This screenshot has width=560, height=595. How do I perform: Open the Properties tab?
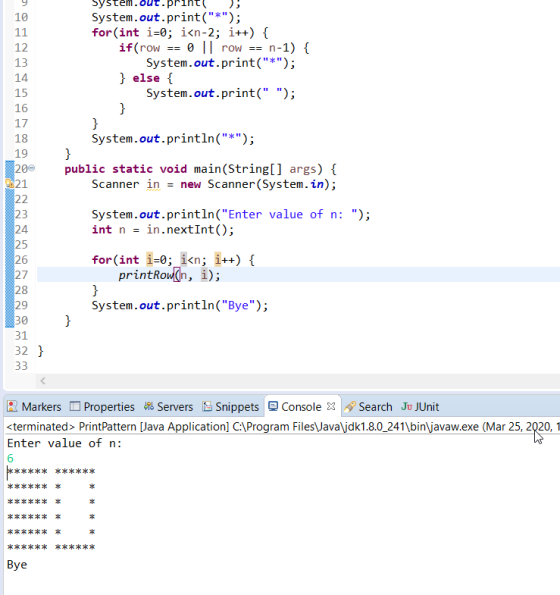tap(102, 407)
